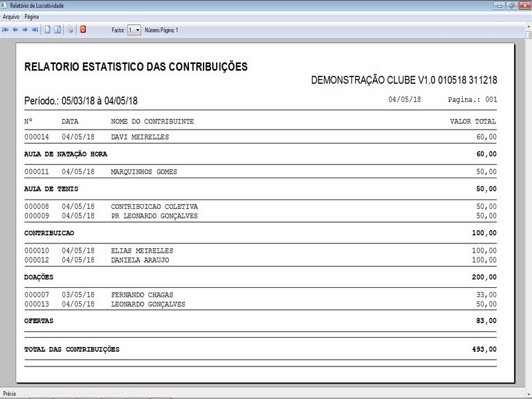Click the window app icon in title bar

click(5, 5)
